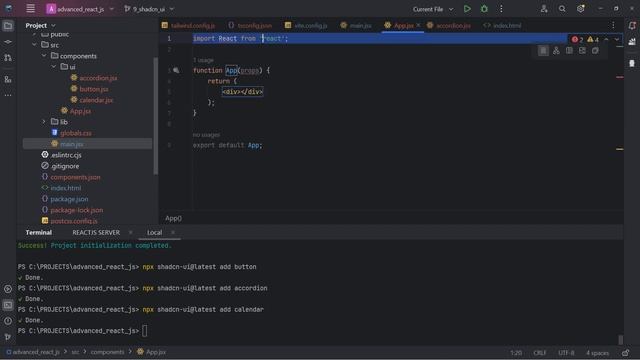Collapse the src folder
640x360 pixels.
pos(34,45)
